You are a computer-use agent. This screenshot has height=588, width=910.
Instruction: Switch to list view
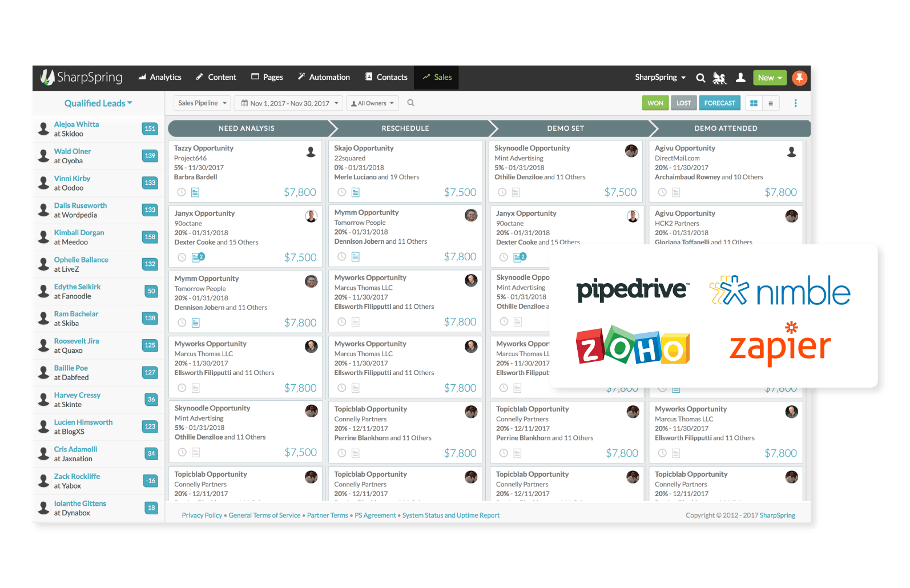(x=771, y=103)
